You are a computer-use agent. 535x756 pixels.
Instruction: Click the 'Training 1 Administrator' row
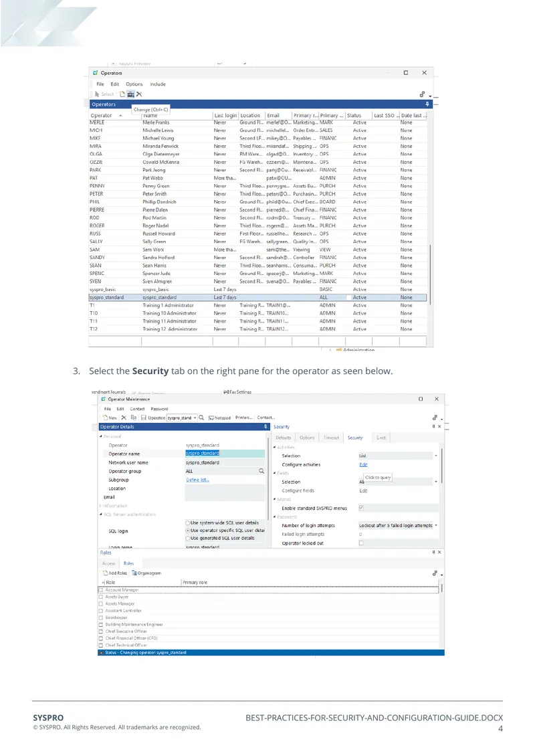pyautogui.click(x=258, y=305)
